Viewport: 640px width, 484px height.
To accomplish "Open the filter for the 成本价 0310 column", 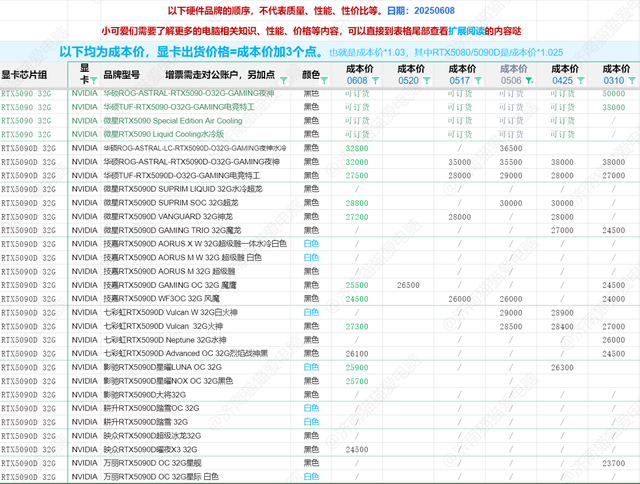I will pyautogui.click(x=632, y=80).
